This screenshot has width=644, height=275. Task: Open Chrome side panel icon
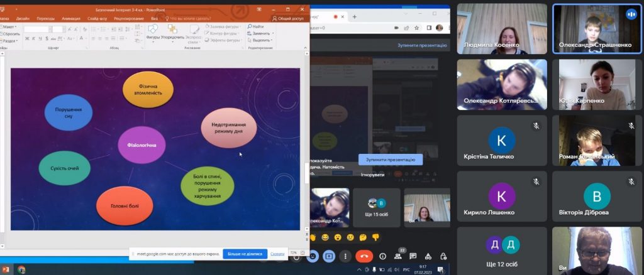pos(429,28)
